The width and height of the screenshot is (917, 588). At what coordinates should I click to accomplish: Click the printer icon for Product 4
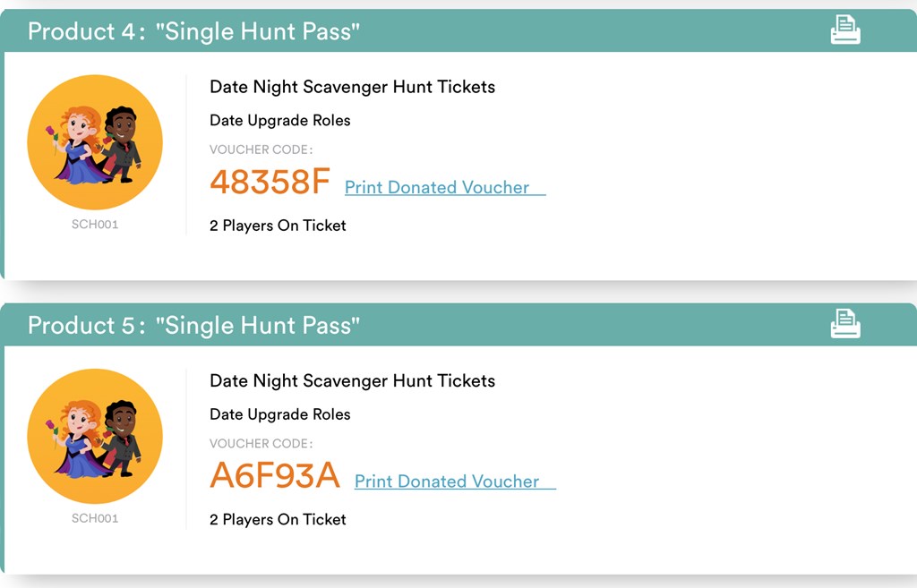(844, 30)
